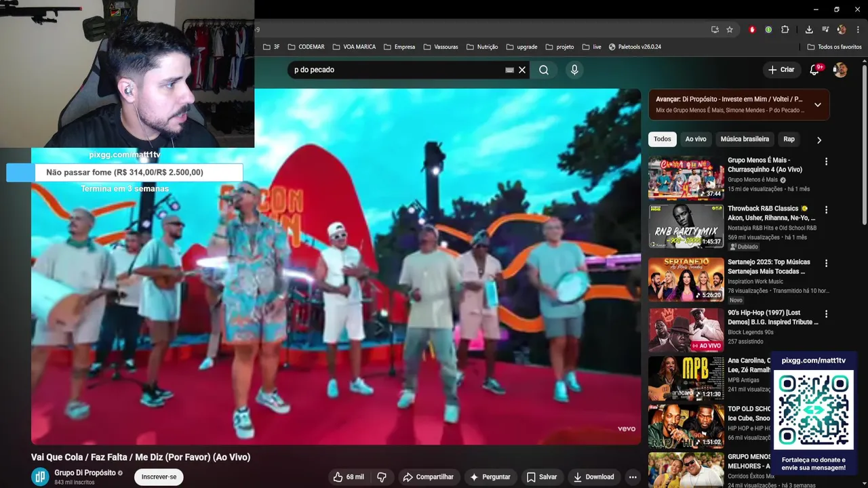Open the red hand ad-blocker extension
The height and width of the screenshot is (488, 868).
[752, 30]
